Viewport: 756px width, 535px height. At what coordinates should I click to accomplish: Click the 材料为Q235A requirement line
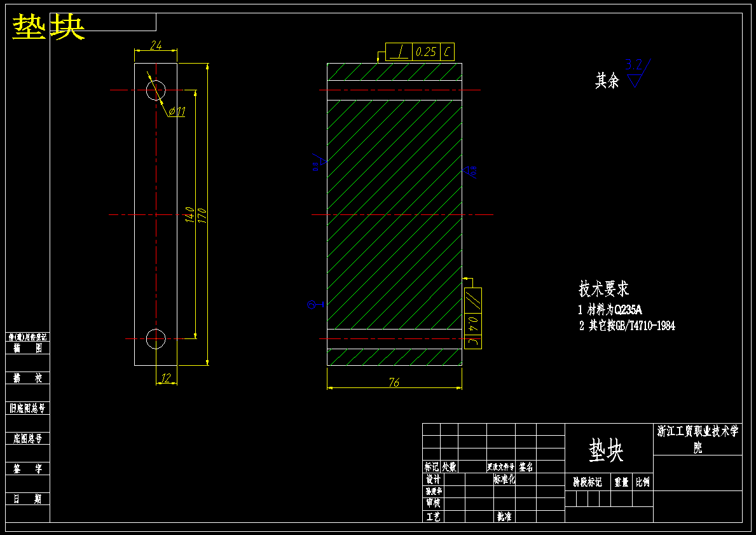(x=610, y=309)
